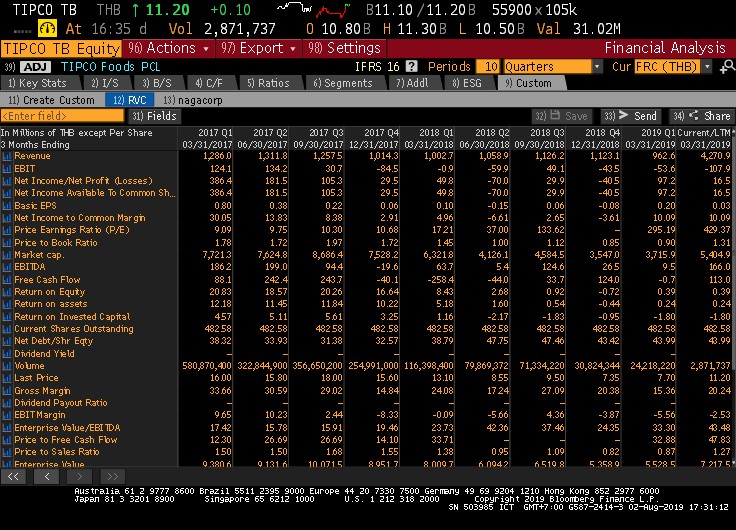Click the 2017 Q1 column header
This screenshot has width=736, height=530.
click(x=215, y=133)
